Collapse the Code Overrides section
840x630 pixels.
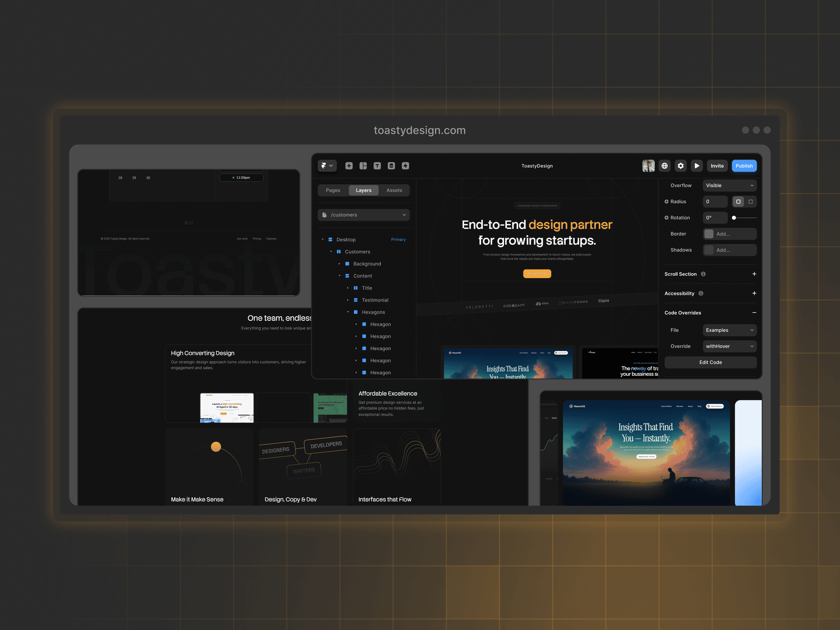754,313
